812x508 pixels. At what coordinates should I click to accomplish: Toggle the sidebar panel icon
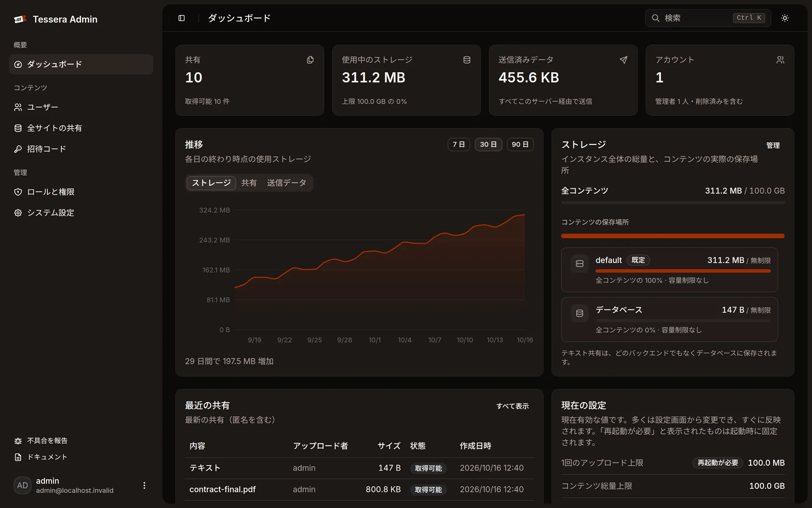tap(181, 18)
